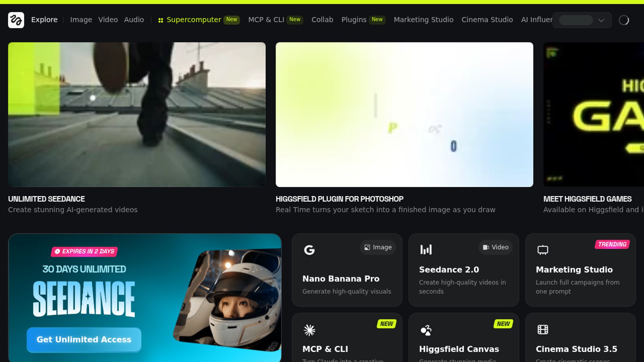Click 'Create high-quality videos in seconds' text
Image resolution: width=644 pixels, height=362 pixels.
point(462,287)
